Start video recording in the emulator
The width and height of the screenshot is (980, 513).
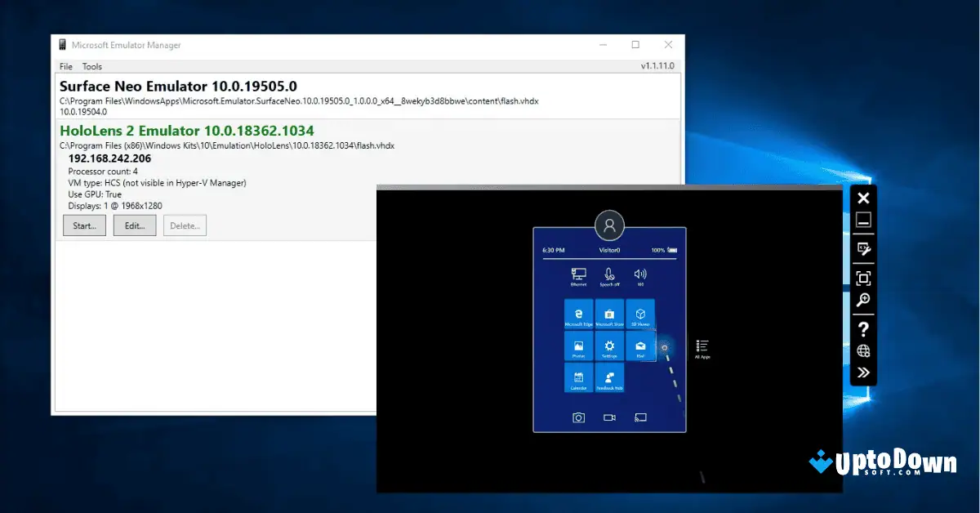(x=608, y=417)
